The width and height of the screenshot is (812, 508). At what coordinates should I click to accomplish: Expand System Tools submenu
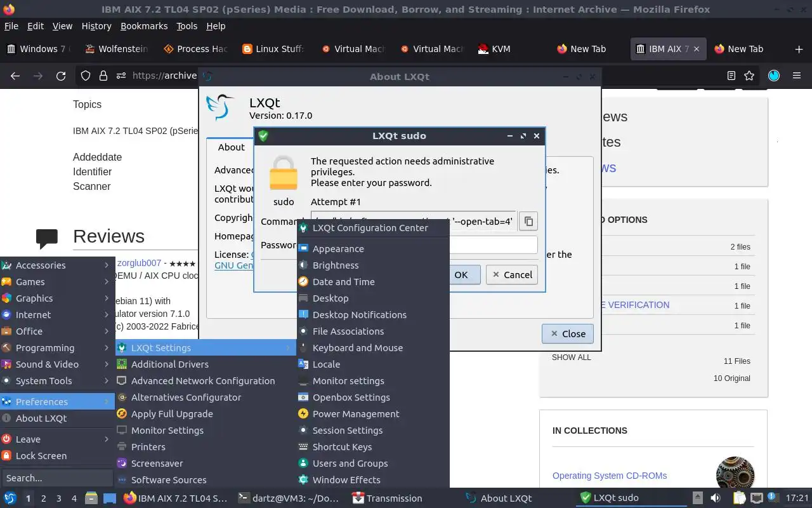57,381
